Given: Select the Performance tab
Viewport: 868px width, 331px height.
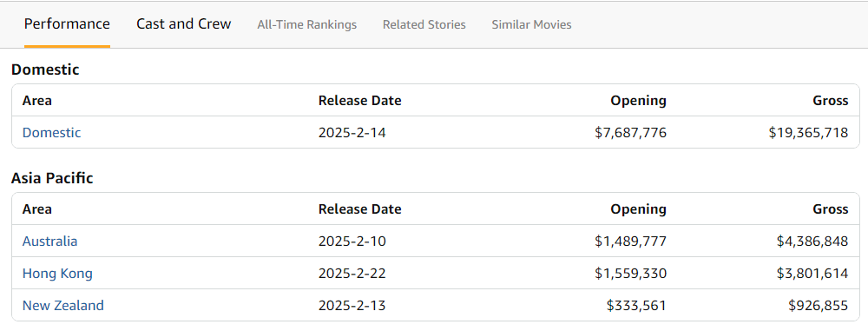Looking at the screenshot, I should [x=67, y=24].
